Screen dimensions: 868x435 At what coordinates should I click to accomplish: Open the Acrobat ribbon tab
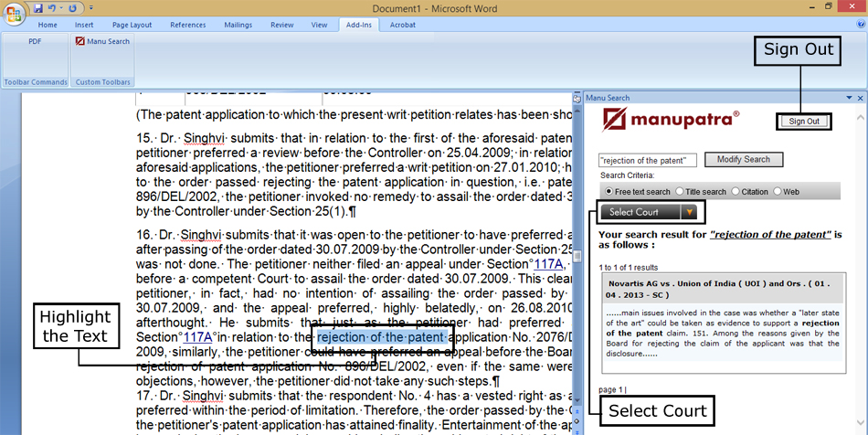402,25
